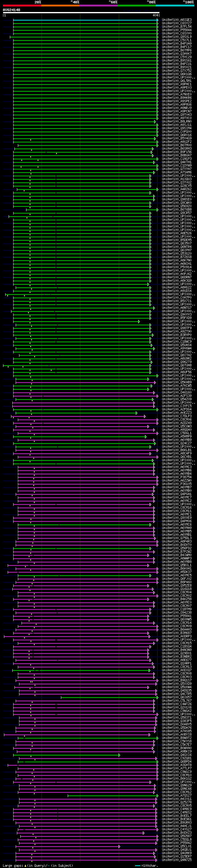Screen dimensions: 197x868
Task: Click label UniRef100_A7NXE0
Action: (177, 94)
